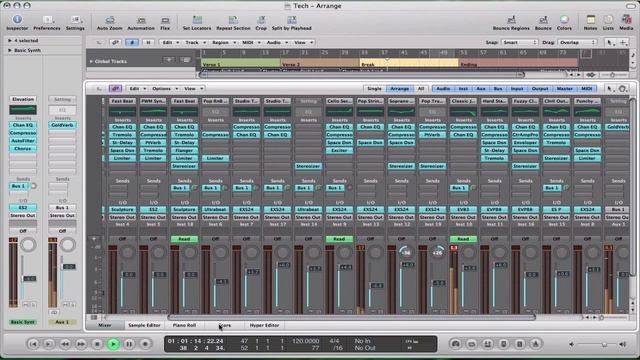Switch to the Mixer tab
640x360 pixels.
click(105, 325)
